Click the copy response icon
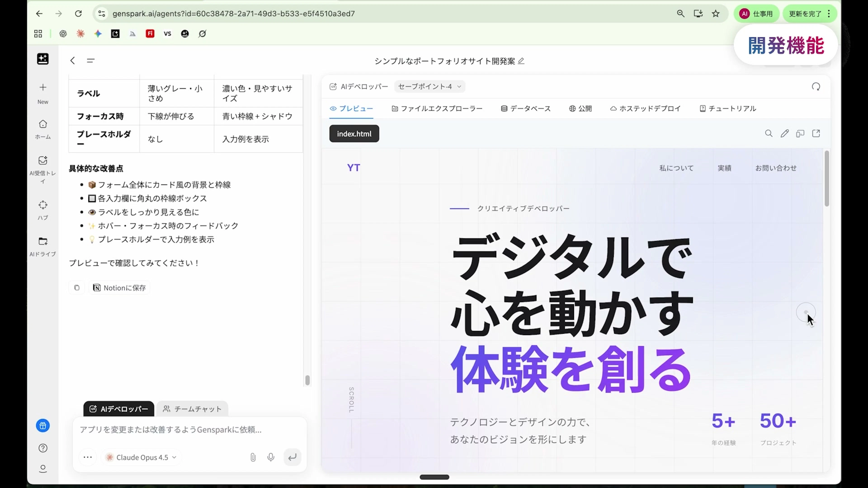 click(77, 288)
